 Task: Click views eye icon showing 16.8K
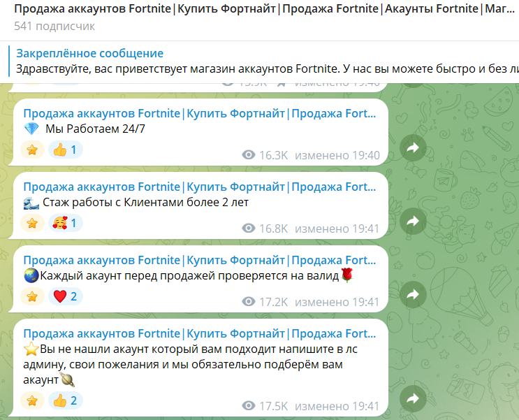249,229
